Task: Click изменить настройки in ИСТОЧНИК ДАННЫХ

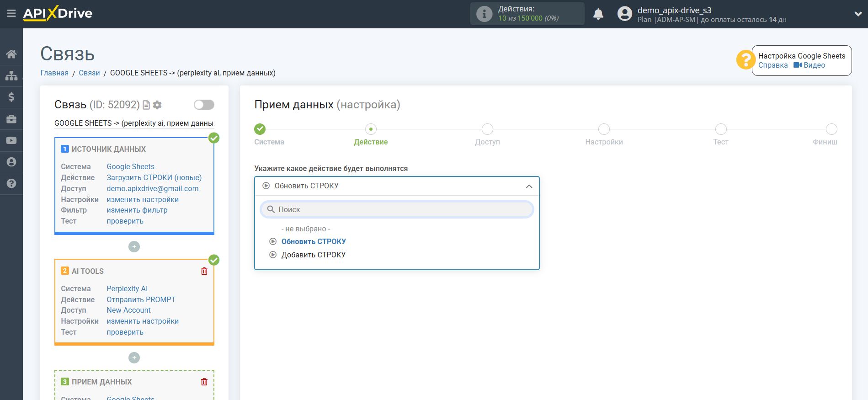Action: click(143, 200)
